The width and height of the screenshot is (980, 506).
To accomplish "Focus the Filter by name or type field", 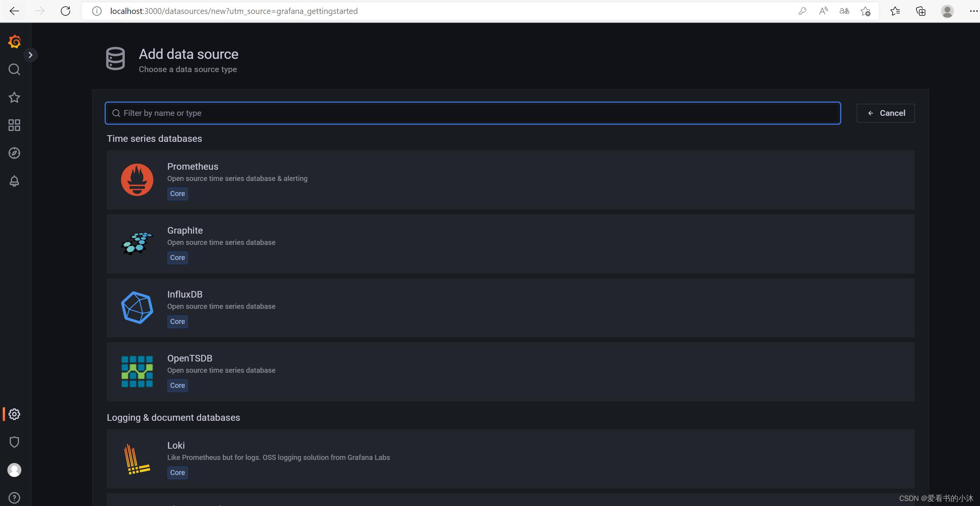I will (x=473, y=113).
